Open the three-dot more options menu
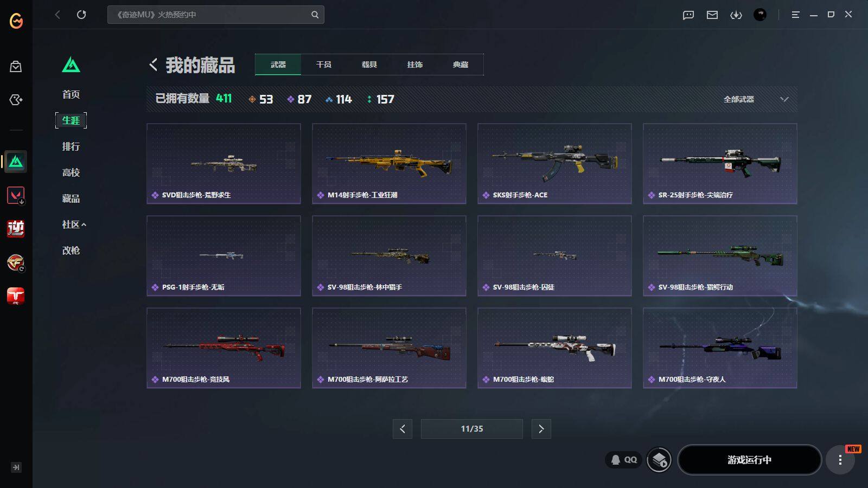 coord(840,460)
